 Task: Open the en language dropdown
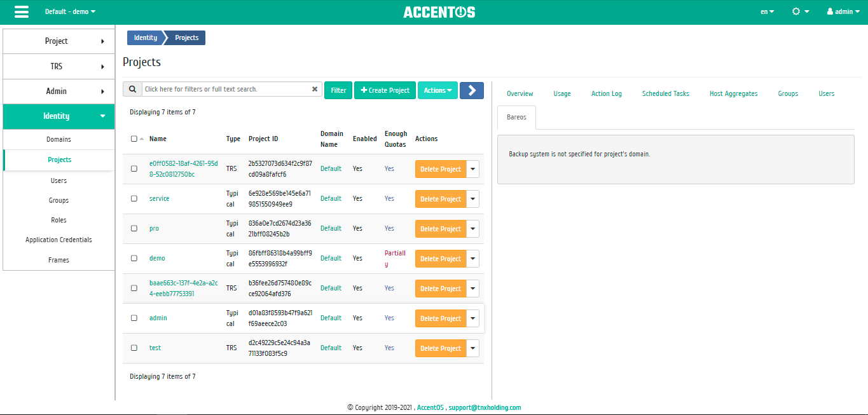click(768, 11)
